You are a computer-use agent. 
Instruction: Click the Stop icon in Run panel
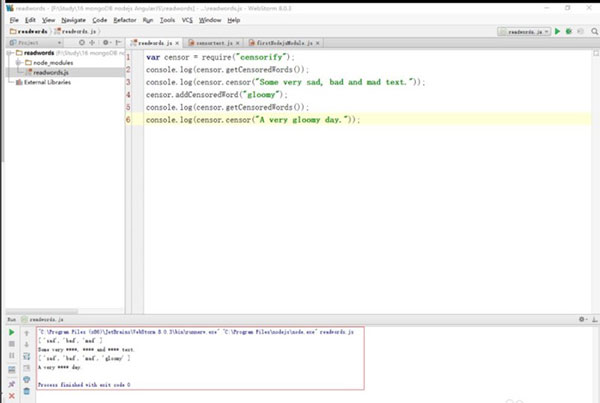[x=10, y=344]
